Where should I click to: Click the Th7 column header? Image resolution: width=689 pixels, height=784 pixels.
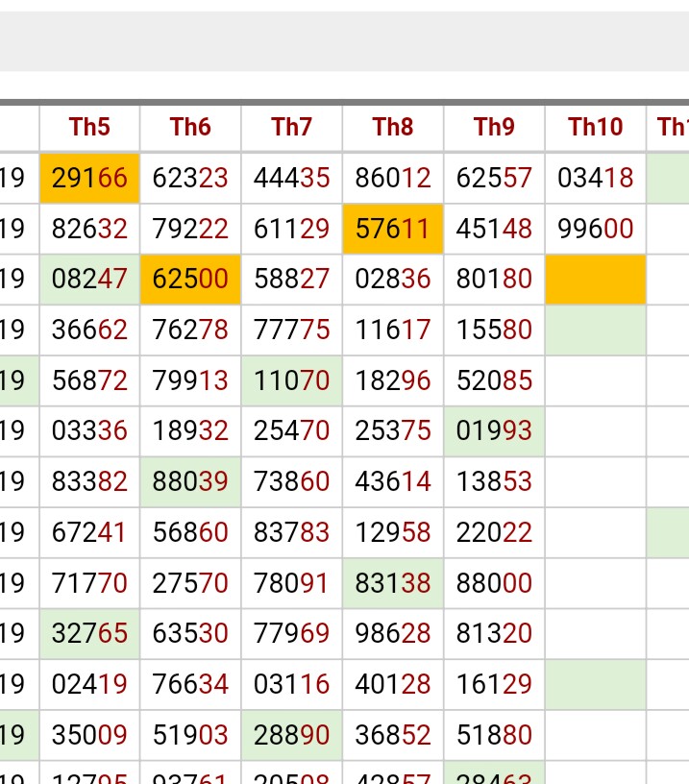[291, 127]
